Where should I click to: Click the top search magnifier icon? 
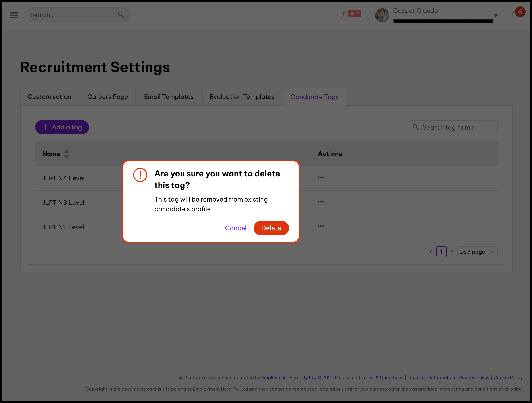click(x=121, y=15)
